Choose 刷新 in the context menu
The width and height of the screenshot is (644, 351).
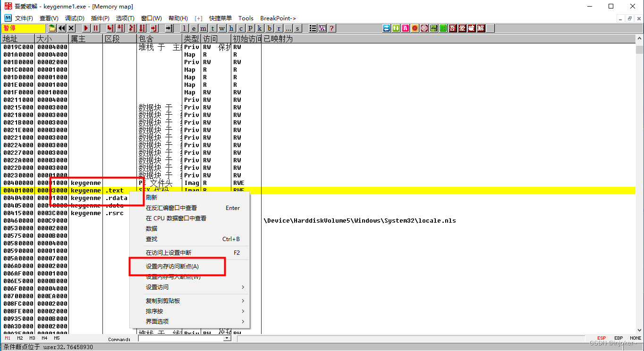(190, 198)
